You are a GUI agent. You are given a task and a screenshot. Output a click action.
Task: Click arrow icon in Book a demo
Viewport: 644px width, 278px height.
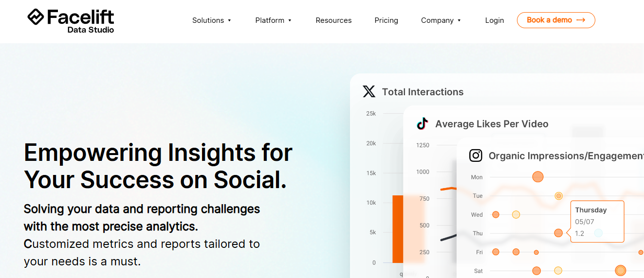point(581,20)
